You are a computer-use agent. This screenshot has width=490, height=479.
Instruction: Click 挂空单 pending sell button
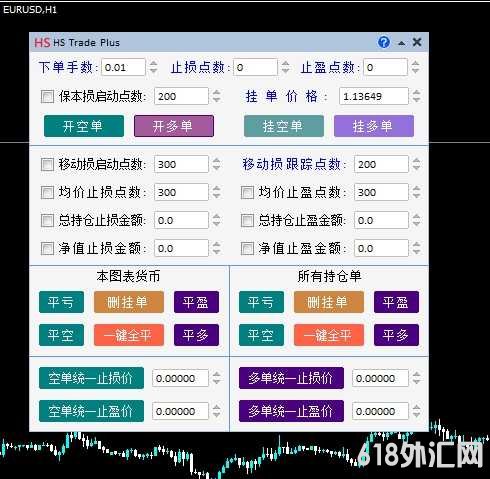tap(284, 126)
